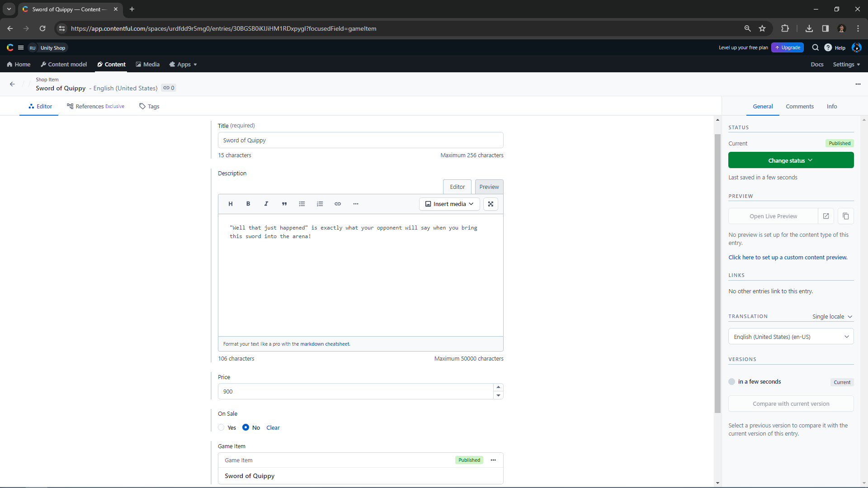Clear the On Sale selection

pos(273,428)
